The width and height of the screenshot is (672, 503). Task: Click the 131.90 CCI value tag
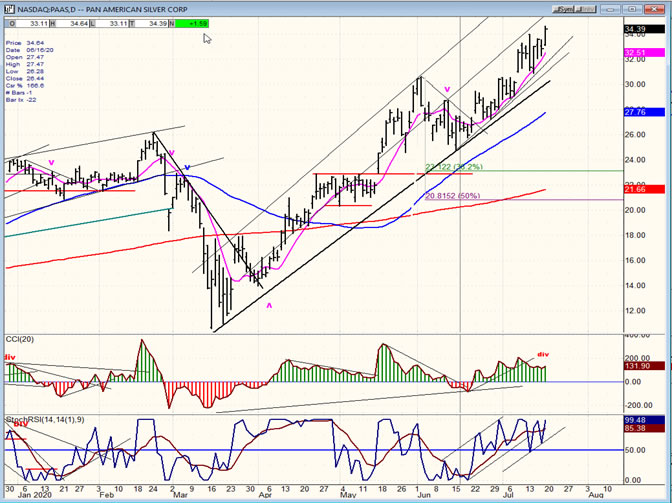(645, 366)
